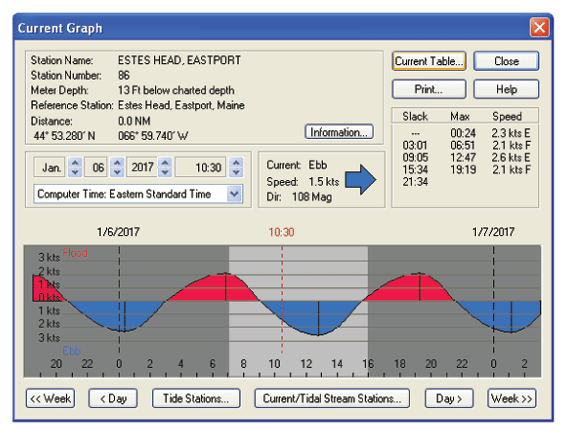Click longitude 066° 59.740' W
The width and height of the screenshot is (567, 432).
tap(153, 136)
